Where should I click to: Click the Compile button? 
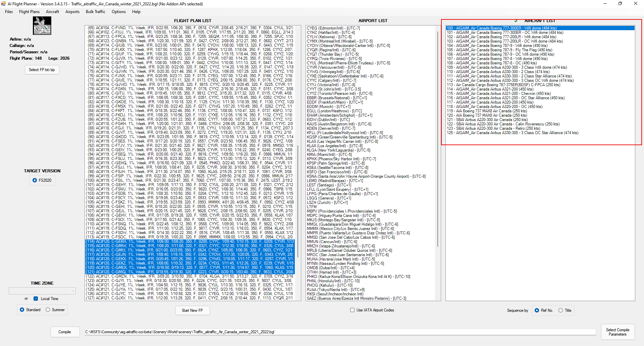(65, 332)
